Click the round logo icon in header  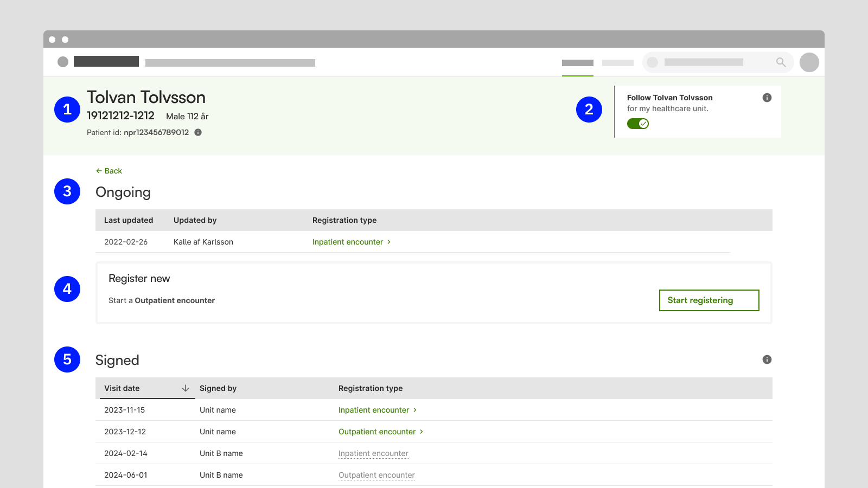[63, 62]
